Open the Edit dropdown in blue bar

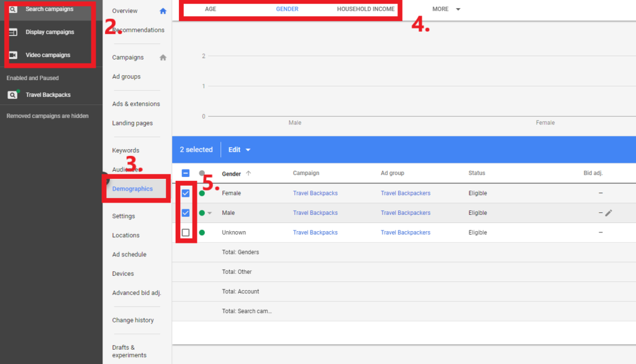[239, 150]
